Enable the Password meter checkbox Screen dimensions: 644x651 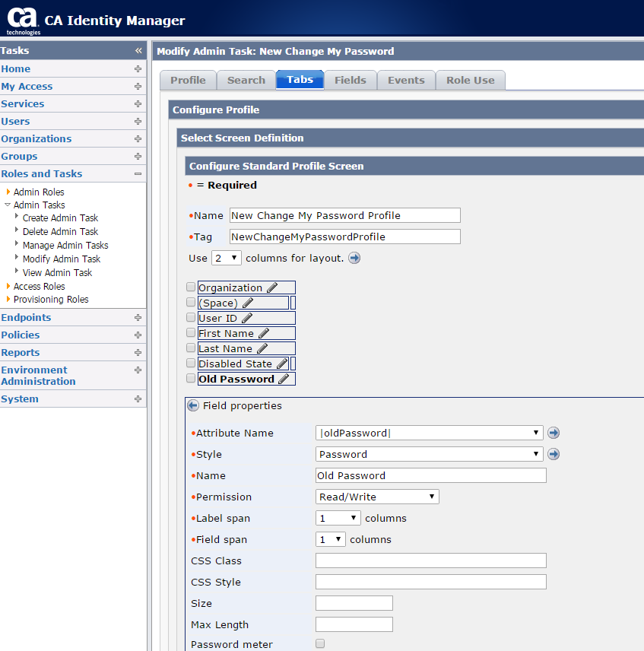[x=320, y=644]
